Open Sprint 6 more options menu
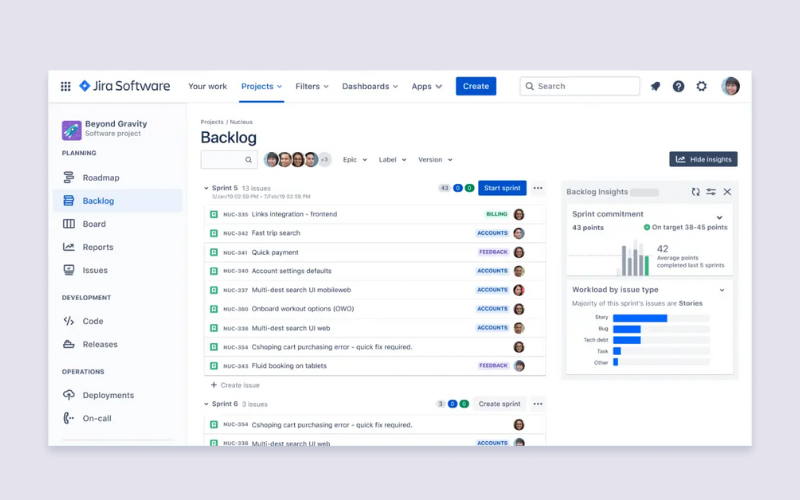The image size is (800, 500). pos(538,404)
